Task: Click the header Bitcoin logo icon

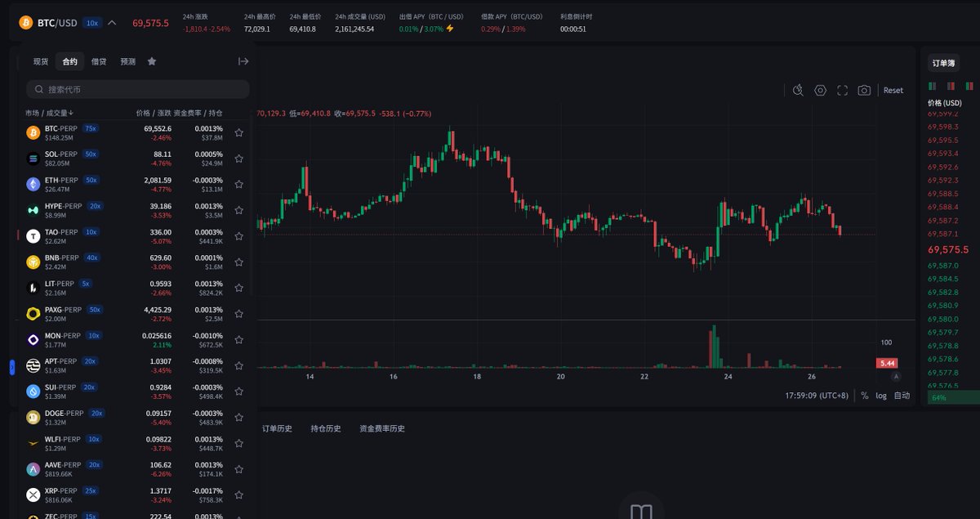Action: 25,23
